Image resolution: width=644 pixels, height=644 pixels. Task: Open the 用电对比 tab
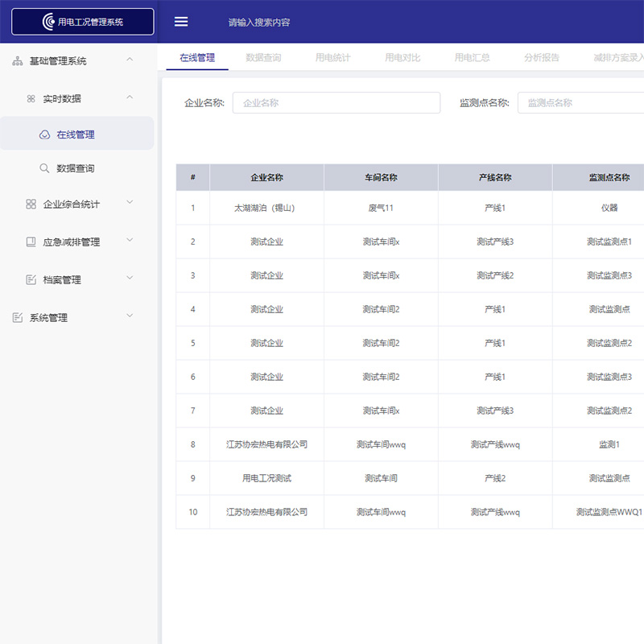coord(402,57)
